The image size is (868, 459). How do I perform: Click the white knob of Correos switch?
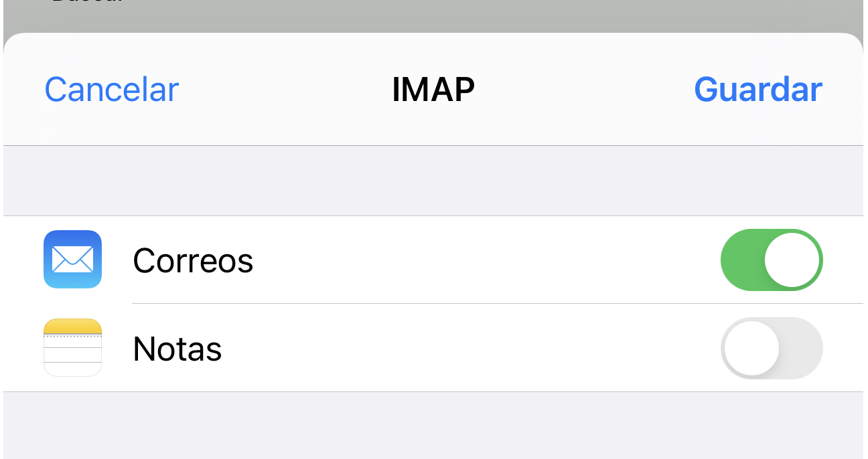coord(792,260)
